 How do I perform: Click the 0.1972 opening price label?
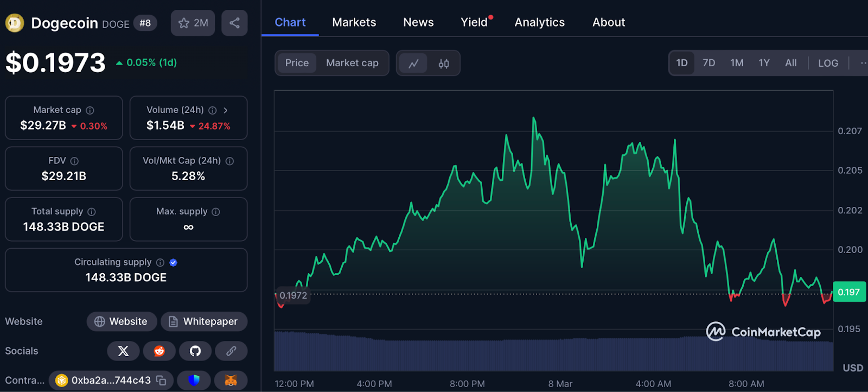click(x=293, y=295)
